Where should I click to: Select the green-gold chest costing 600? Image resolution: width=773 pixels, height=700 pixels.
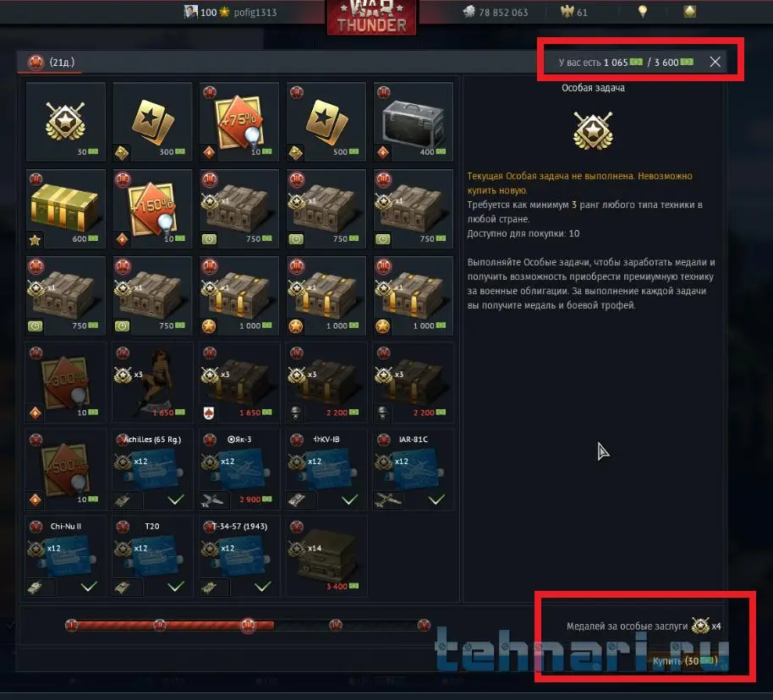(66, 209)
